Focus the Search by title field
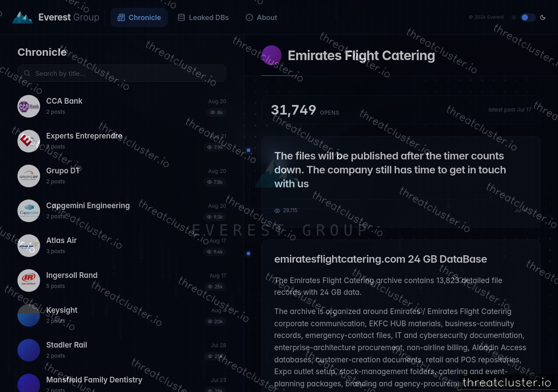558x392 pixels. pos(122,73)
